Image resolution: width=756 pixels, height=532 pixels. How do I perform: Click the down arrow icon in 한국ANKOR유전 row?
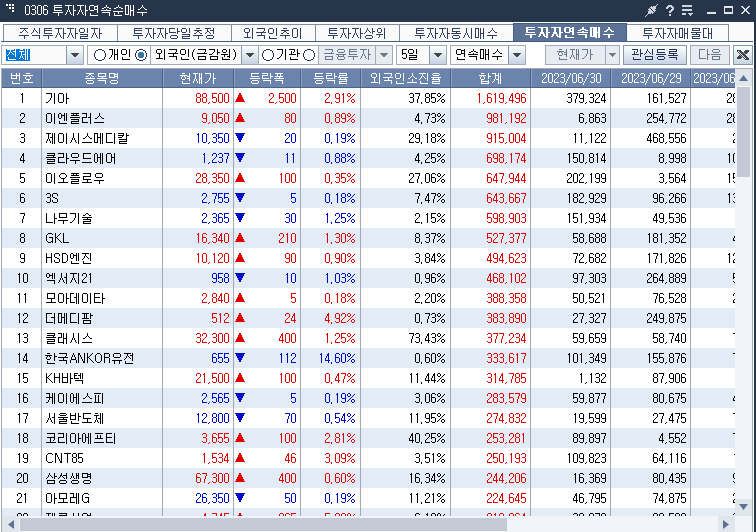240,358
